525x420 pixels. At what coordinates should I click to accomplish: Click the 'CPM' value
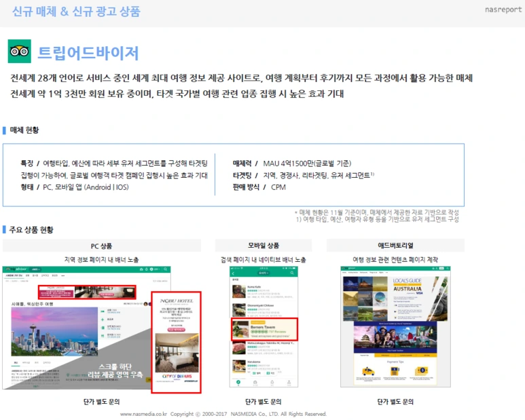click(278, 187)
